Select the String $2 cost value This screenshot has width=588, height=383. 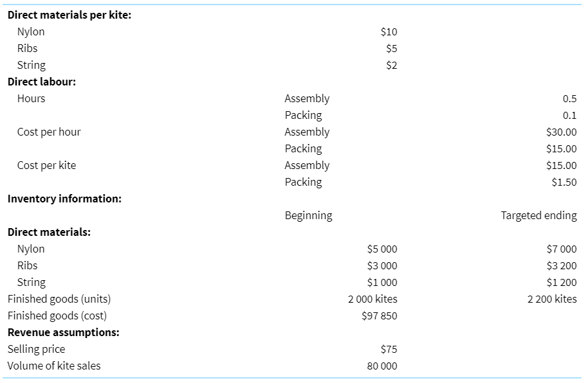tap(392, 65)
